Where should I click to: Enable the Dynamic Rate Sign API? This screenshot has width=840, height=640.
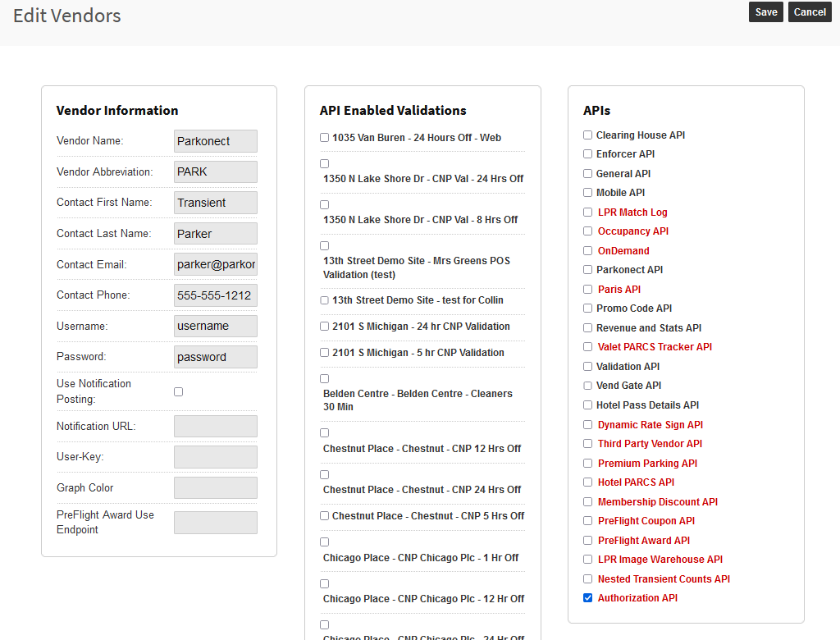(x=587, y=425)
